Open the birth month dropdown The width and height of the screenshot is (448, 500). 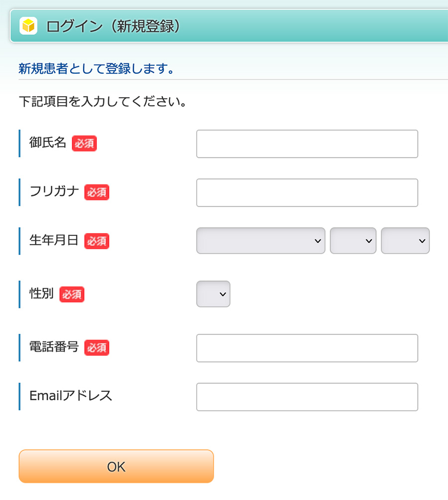(353, 241)
